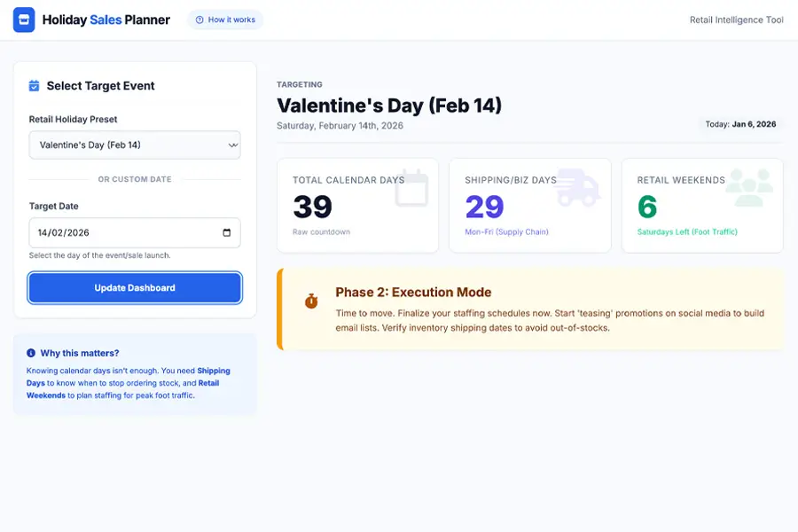Click the 6 retail weekends number

pos(647,207)
